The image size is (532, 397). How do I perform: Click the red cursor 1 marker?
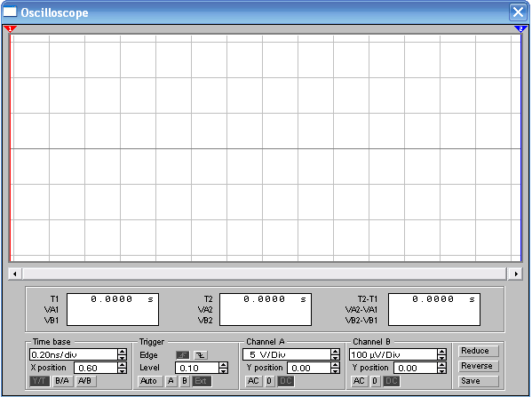pos(10,29)
